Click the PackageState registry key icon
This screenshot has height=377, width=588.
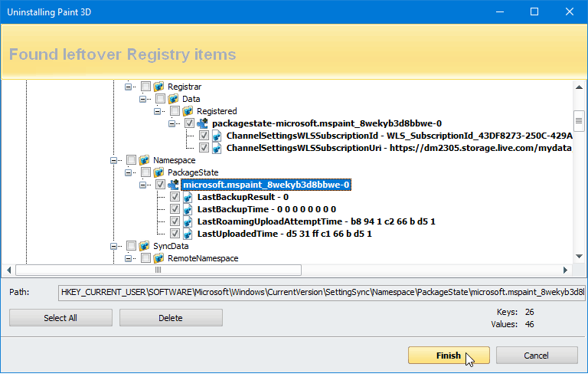[158, 172]
